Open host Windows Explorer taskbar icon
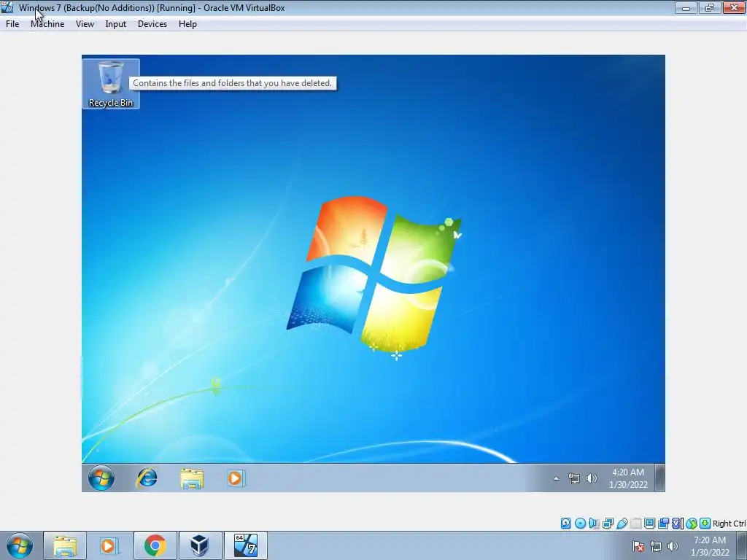This screenshot has width=747, height=560. (x=65, y=545)
